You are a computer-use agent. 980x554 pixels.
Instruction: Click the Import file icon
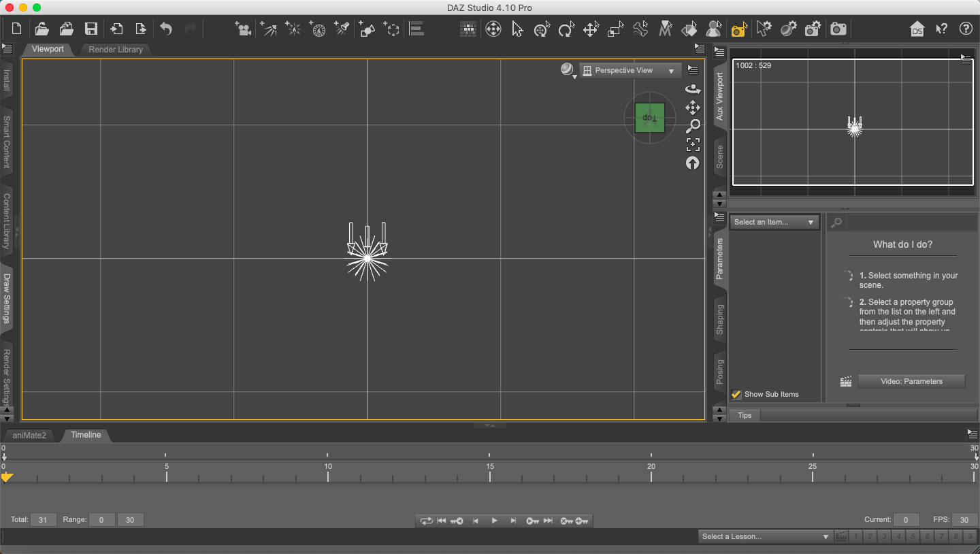117,29
